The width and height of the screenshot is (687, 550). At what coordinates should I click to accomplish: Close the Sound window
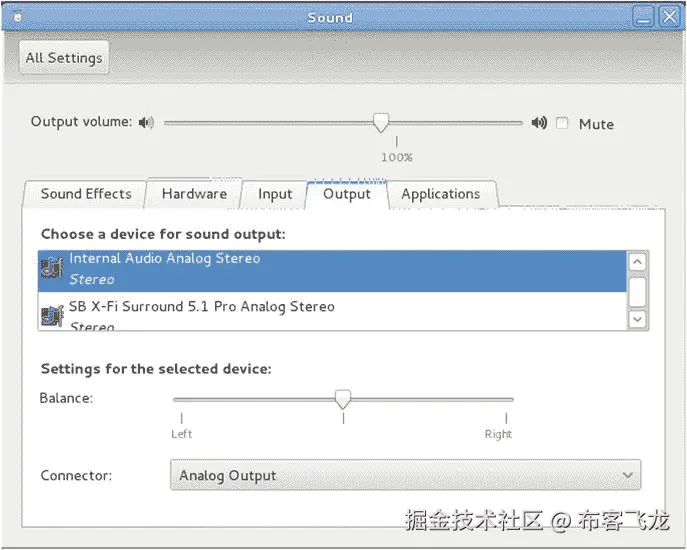click(670, 18)
